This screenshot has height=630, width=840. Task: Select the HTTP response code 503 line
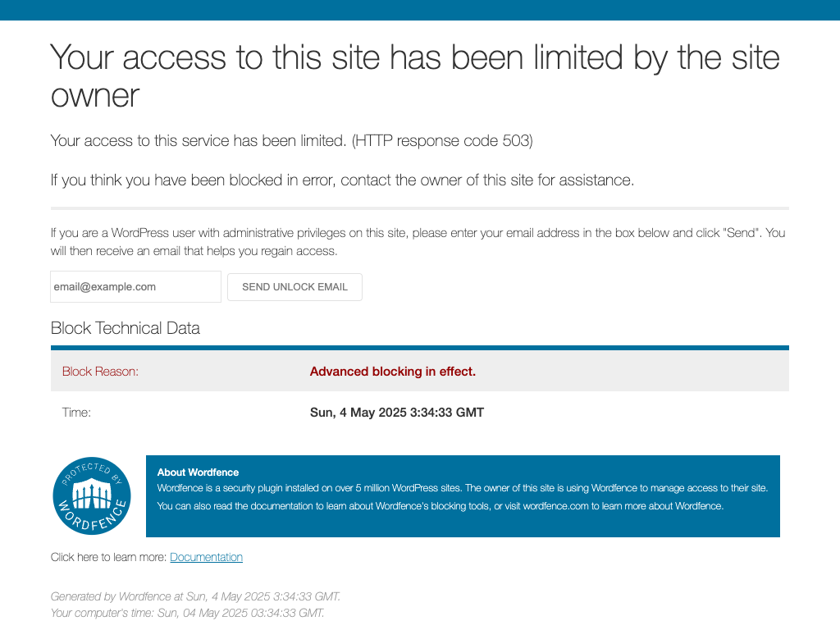[291, 140]
